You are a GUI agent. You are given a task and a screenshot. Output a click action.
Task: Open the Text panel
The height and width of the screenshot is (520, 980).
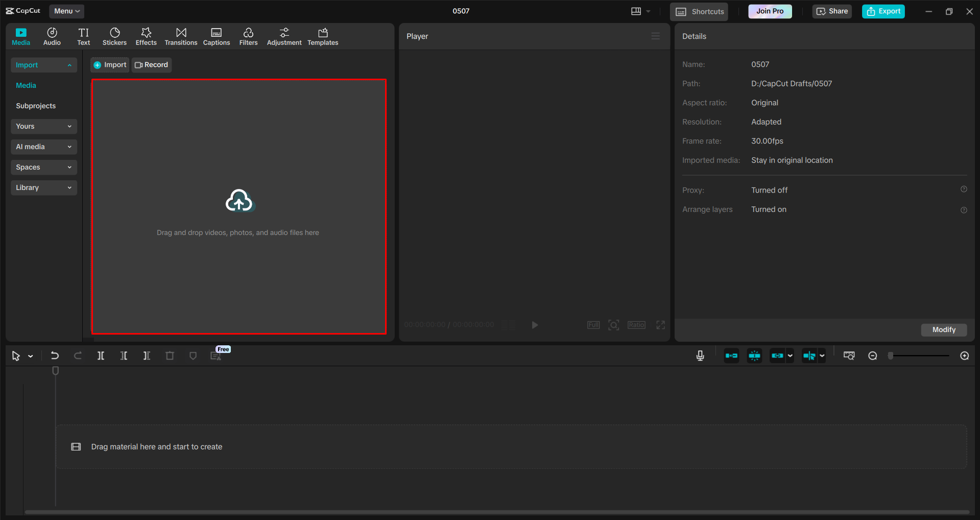tap(83, 36)
